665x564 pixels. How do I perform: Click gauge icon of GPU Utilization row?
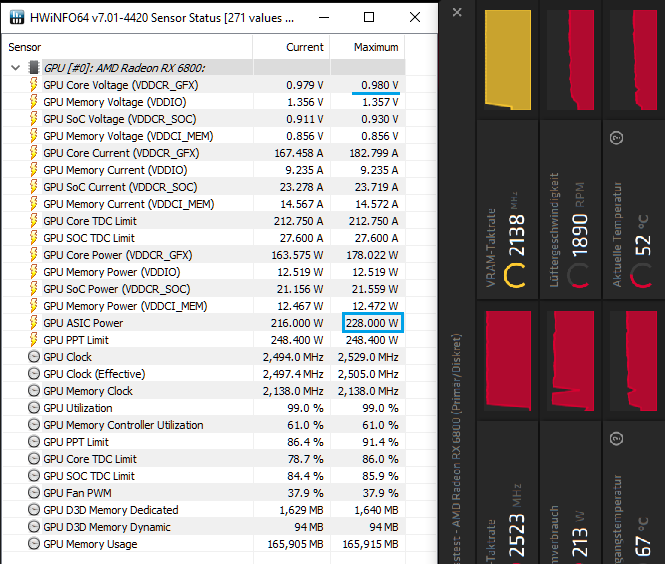coord(34,408)
